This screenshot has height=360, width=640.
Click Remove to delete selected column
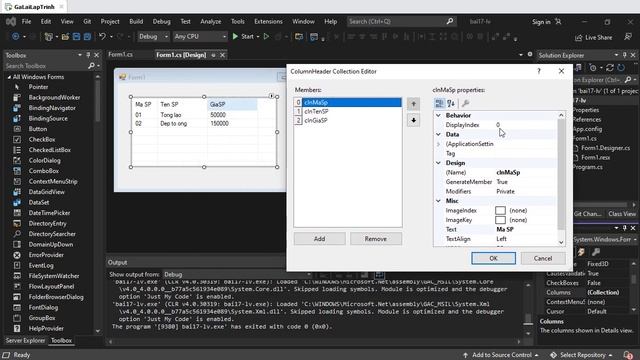[376, 239]
